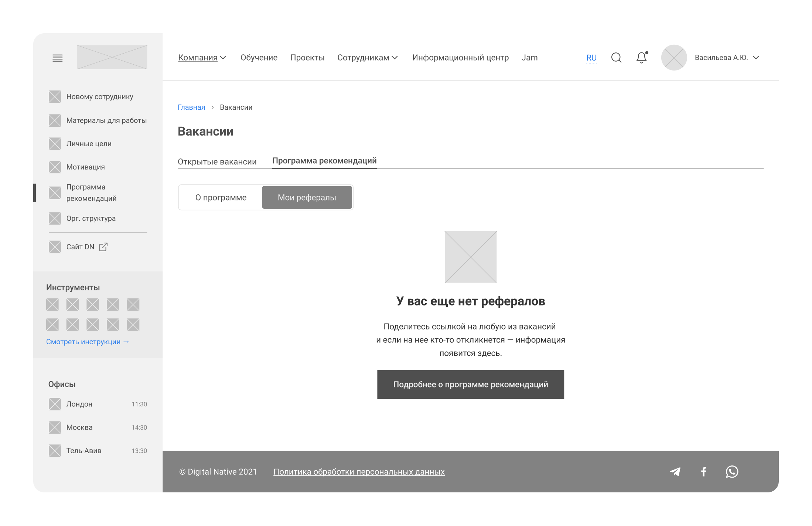This screenshot has width=812, height=526.
Task: Open the WhatsApp footer icon
Action: (x=732, y=472)
